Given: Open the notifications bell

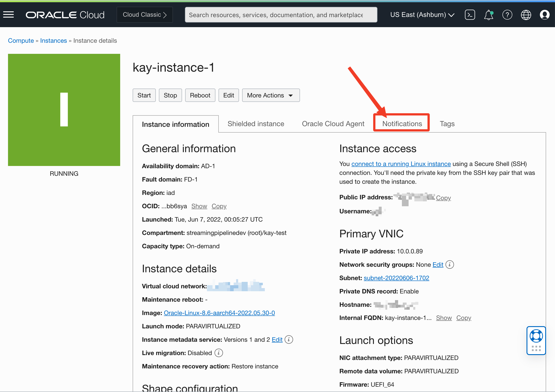Looking at the screenshot, I should tap(488, 14).
